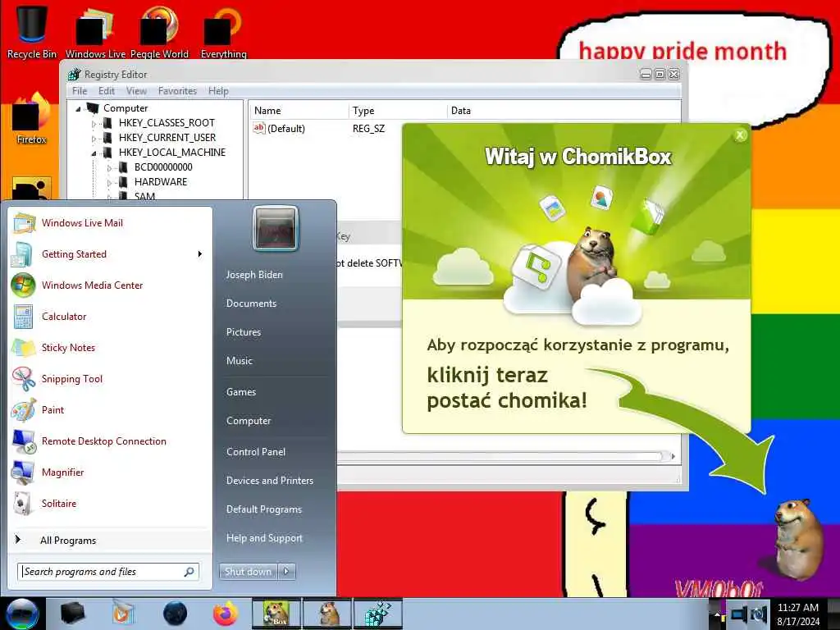
Task: Collapse the Computer tree node
Action: point(78,109)
